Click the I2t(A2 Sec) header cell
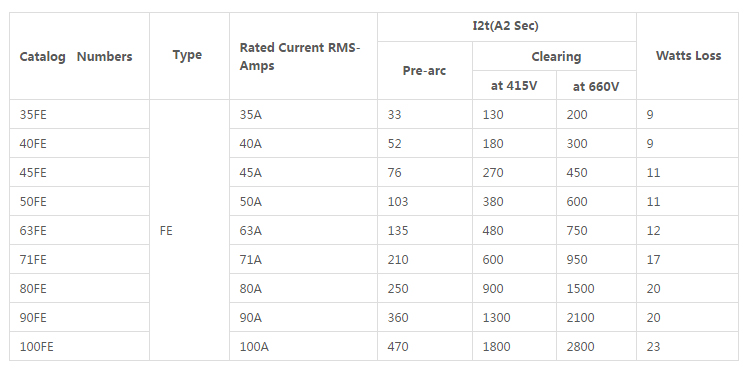 point(506,26)
